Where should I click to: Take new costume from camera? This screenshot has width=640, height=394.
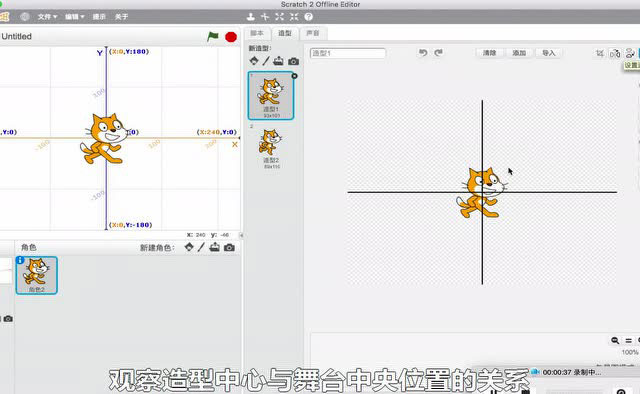point(293,62)
